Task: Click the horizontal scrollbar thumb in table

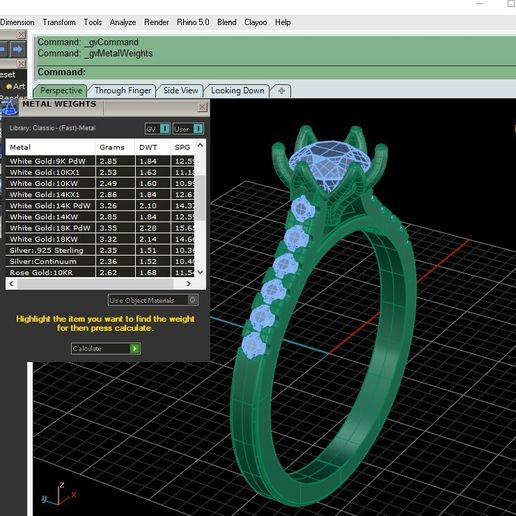Action: click(95, 284)
